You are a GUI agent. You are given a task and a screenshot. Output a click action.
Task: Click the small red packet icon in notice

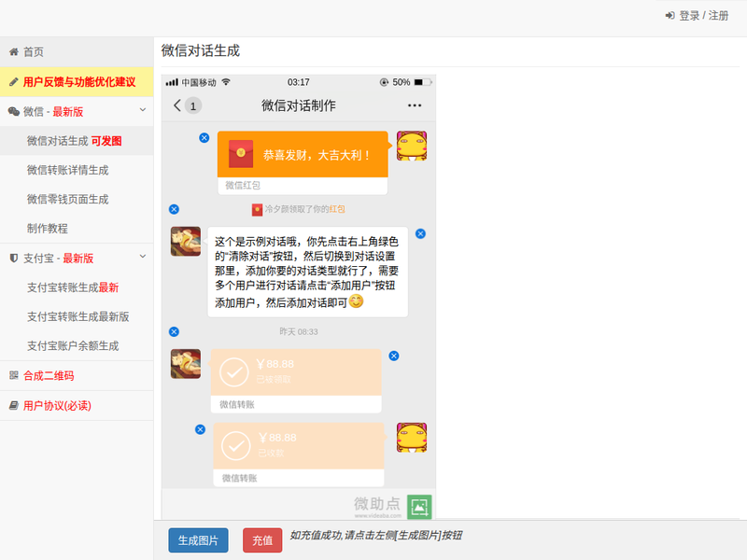point(257,209)
